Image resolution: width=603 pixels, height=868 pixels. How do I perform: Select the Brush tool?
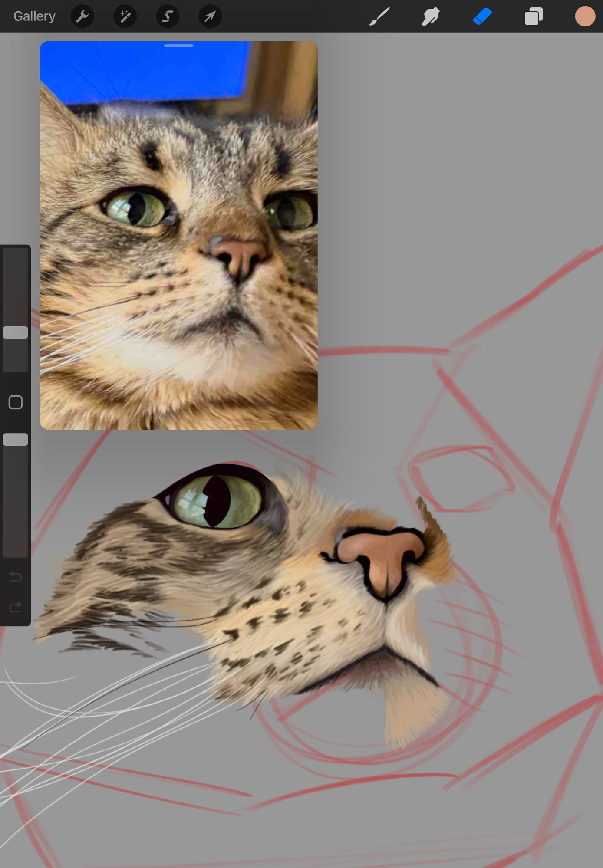click(379, 16)
